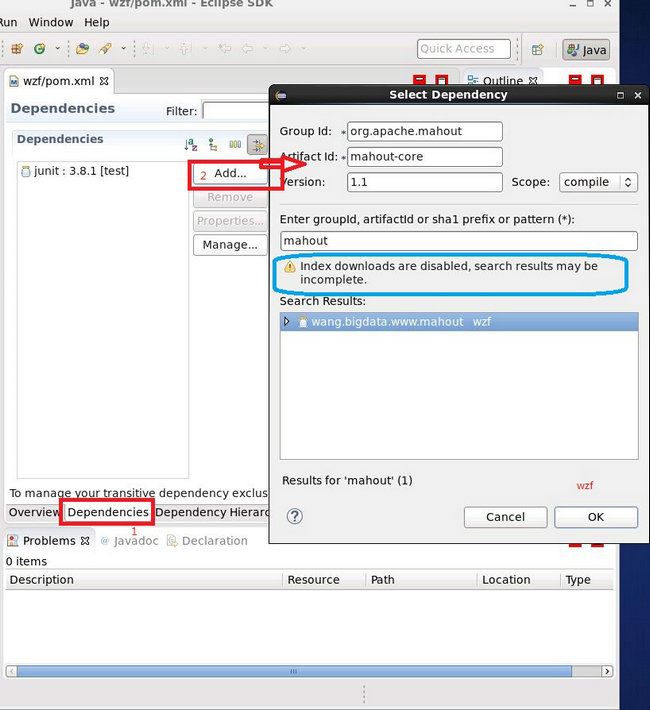The height and width of the screenshot is (710, 650).
Task: Click the help question mark icon in dialog
Action: tap(295, 516)
